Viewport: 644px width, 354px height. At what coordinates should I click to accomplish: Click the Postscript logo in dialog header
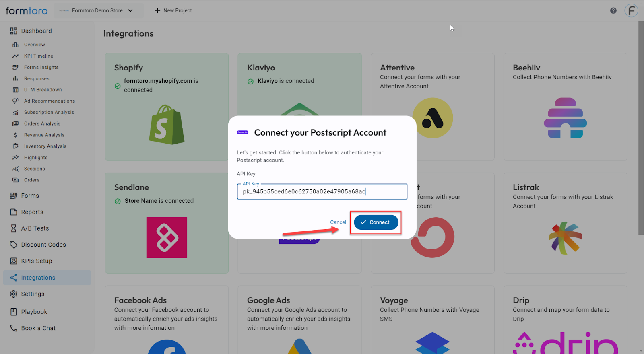point(243,132)
